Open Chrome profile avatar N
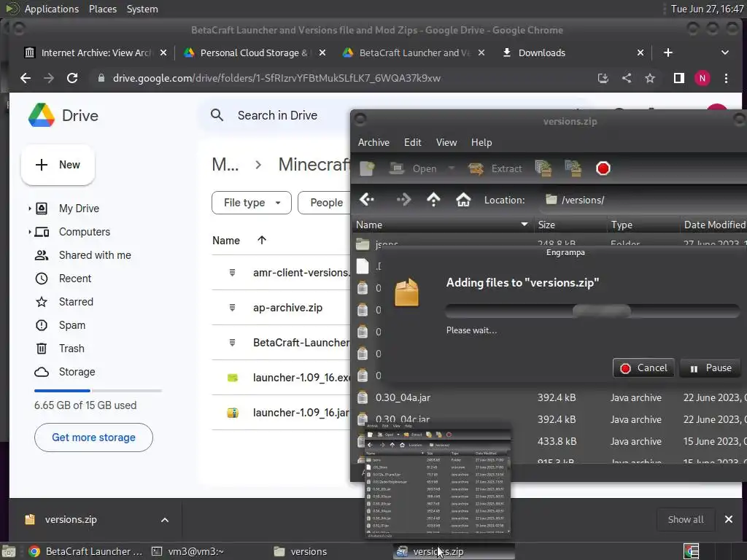 [x=703, y=78]
